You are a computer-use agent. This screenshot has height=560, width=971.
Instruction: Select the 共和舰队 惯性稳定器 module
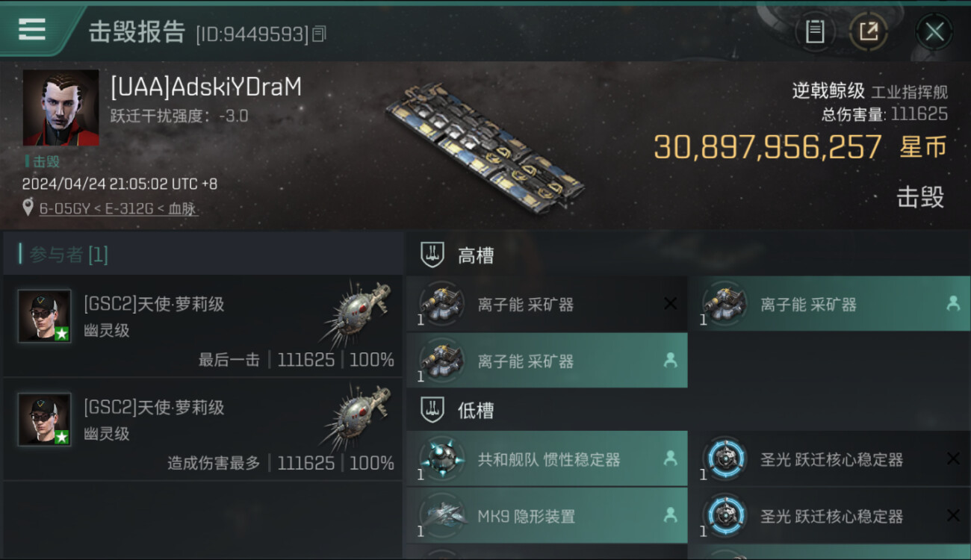tap(547, 459)
